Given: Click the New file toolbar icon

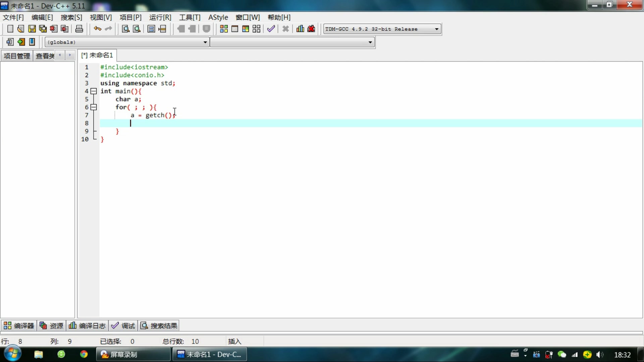Looking at the screenshot, I should (x=10, y=29).
